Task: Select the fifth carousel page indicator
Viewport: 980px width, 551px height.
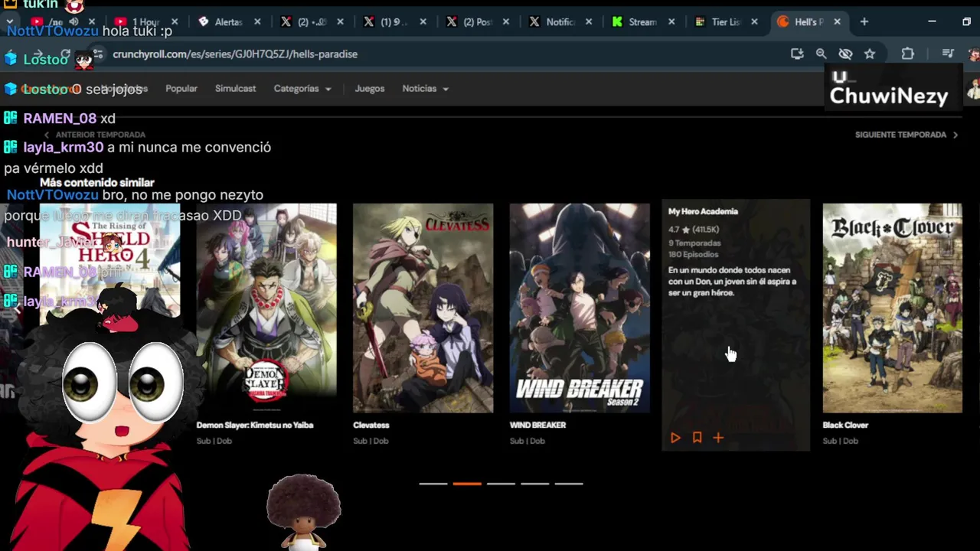Action: pos(569,484)
